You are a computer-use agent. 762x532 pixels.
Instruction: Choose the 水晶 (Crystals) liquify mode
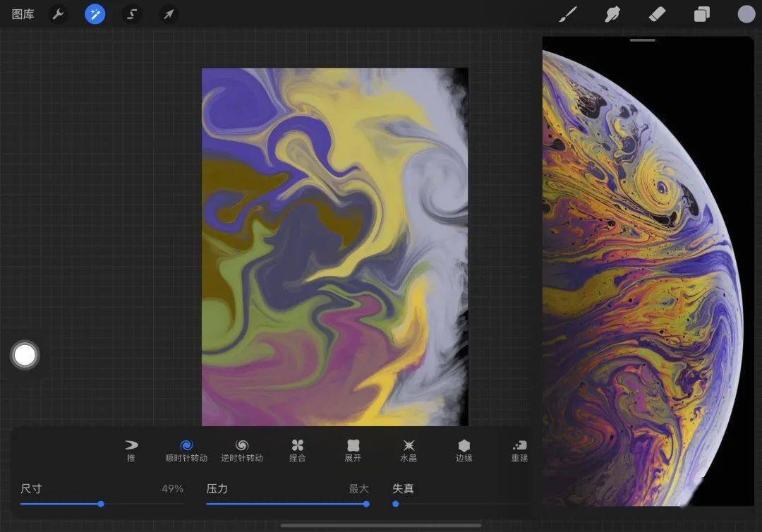tap(409, 451)
